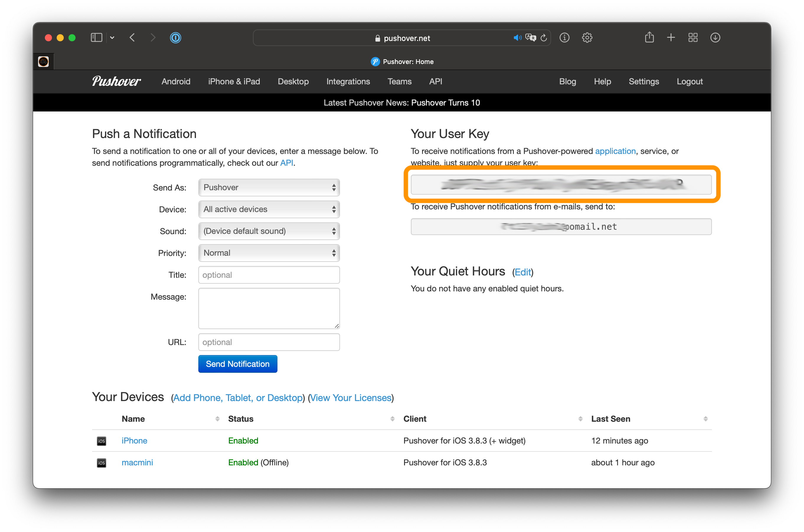Go to Settings in top menu
The height and width of the screenshot is (532, 804).
click(x=643, y=81)
